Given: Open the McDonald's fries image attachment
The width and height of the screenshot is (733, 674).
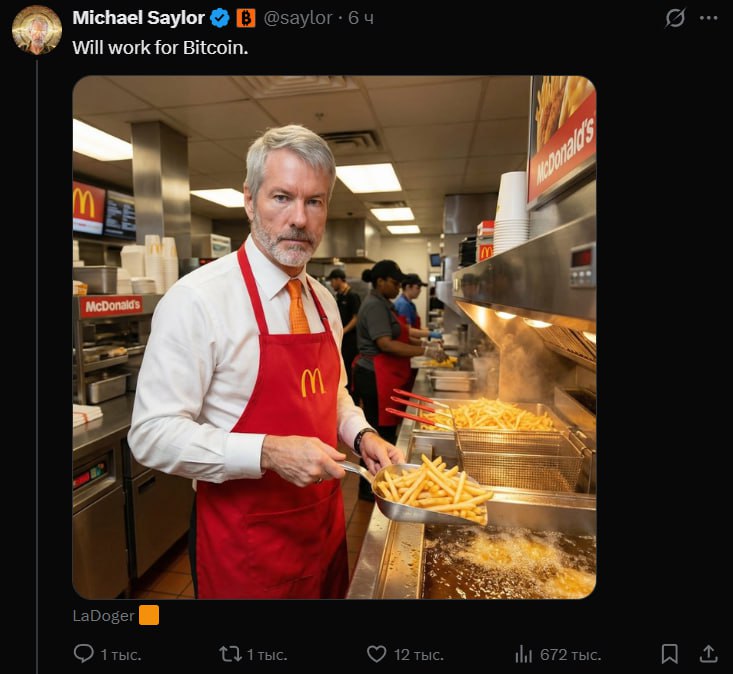Looking at the screenshot, I should 334,337.
